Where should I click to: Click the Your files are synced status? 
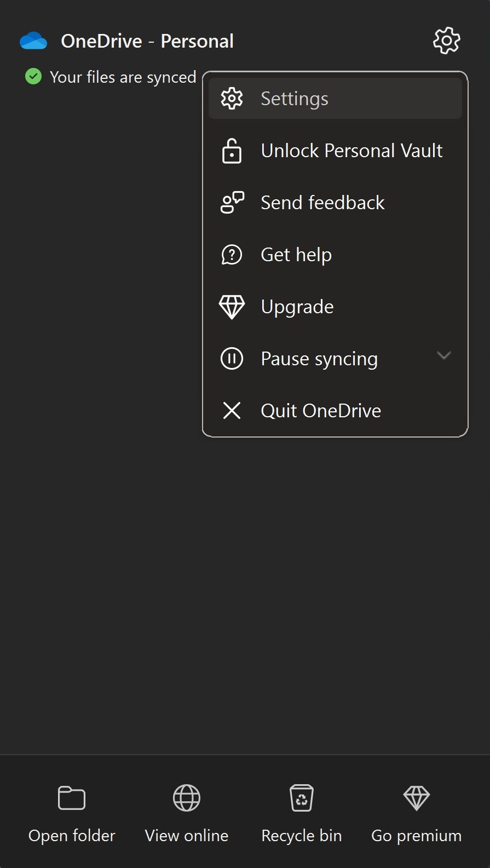pyautogui.click(x=123, y=77)
